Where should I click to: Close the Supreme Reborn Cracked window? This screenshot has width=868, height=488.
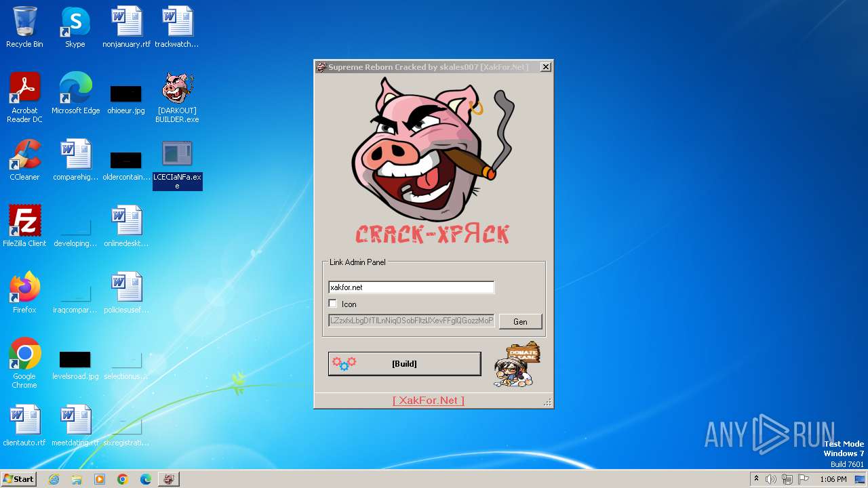pos(545,67)
